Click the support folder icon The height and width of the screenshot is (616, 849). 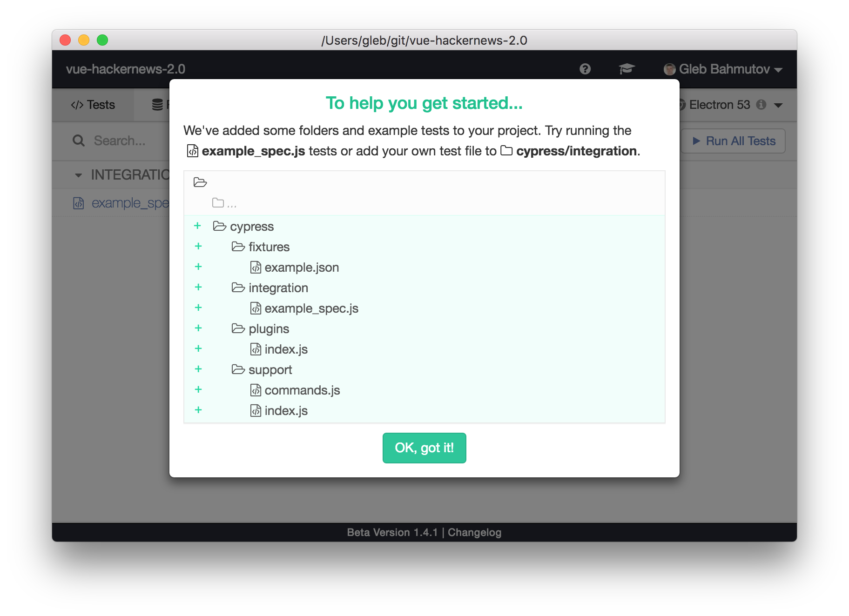pos(238,369)
